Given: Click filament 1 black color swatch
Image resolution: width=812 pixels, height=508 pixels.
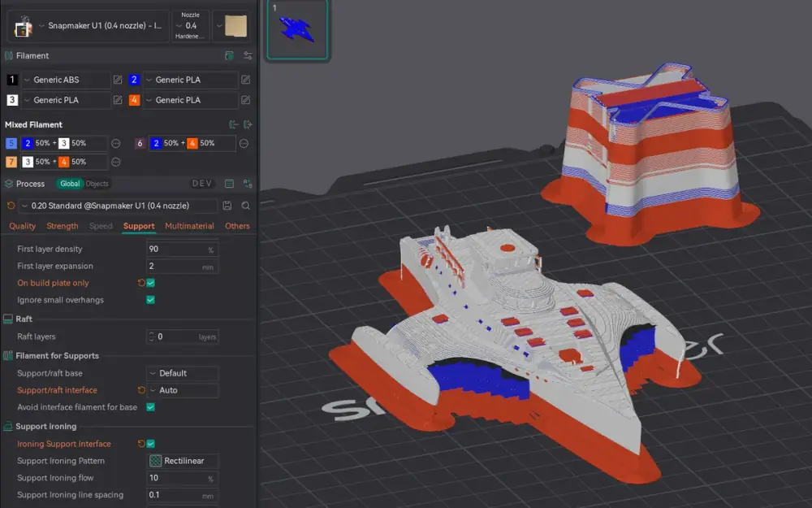Looking at the screenshot, I should (12, 80).
